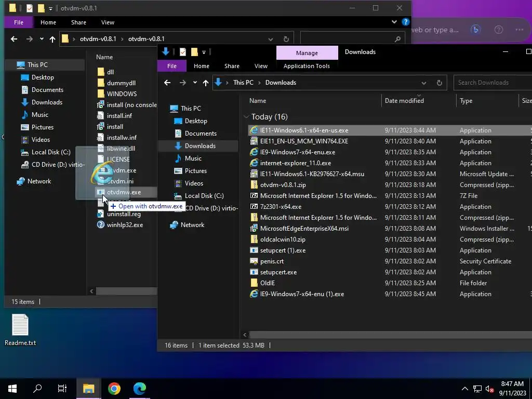
Task: Open Application Tools tab
Action: 307,66
